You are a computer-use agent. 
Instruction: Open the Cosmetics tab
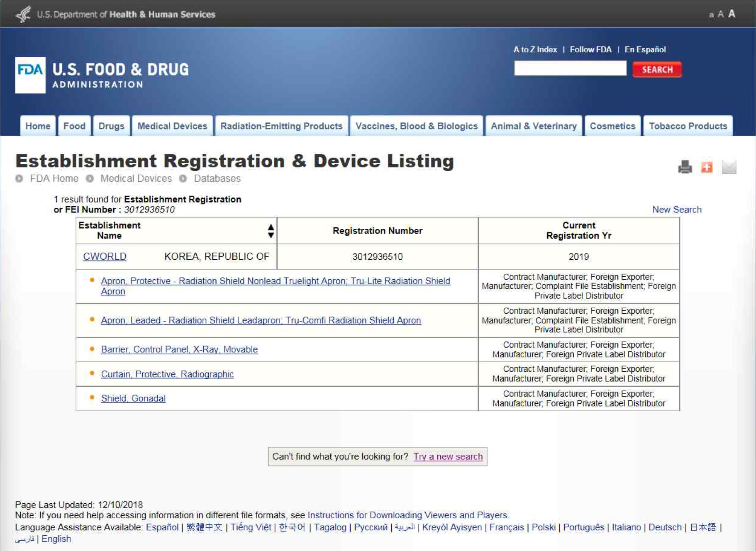click(612, 126)
